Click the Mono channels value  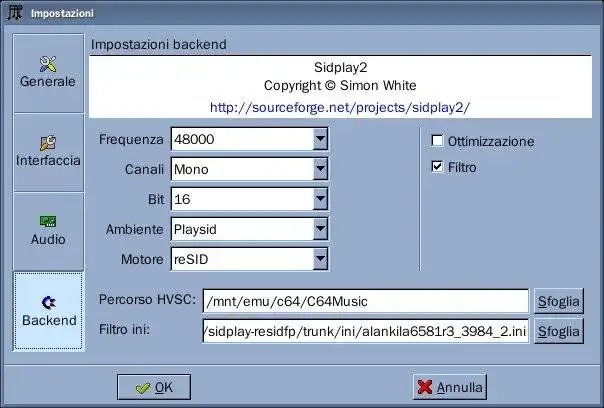click(191, 169)
